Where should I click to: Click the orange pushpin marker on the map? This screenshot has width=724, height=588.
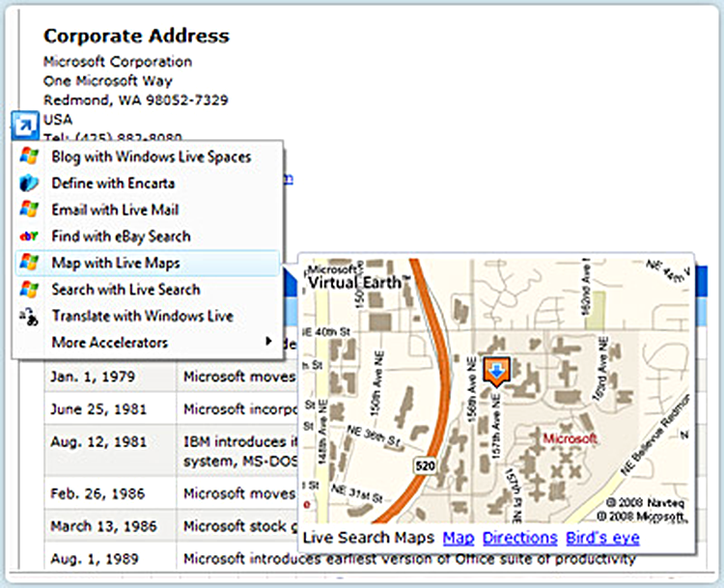497,372
